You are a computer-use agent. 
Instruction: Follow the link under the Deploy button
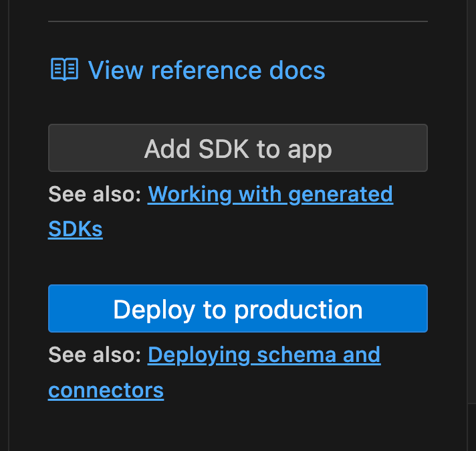263,355
